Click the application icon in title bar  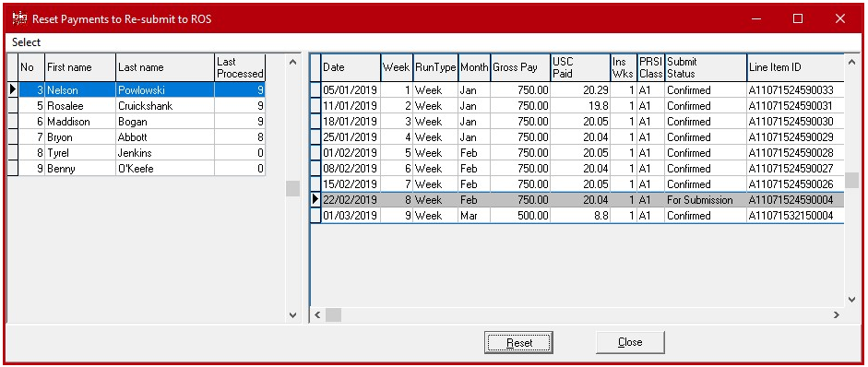click(19, 18)
